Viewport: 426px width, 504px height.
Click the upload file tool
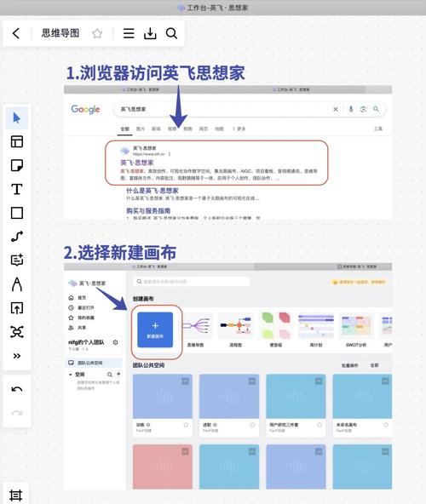coord(17,308)
